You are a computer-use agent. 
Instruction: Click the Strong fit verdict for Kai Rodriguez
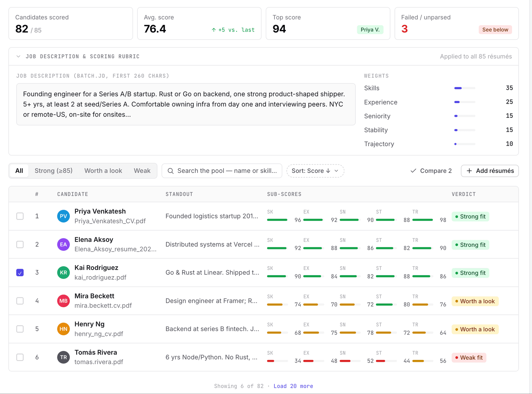(470, 273)
